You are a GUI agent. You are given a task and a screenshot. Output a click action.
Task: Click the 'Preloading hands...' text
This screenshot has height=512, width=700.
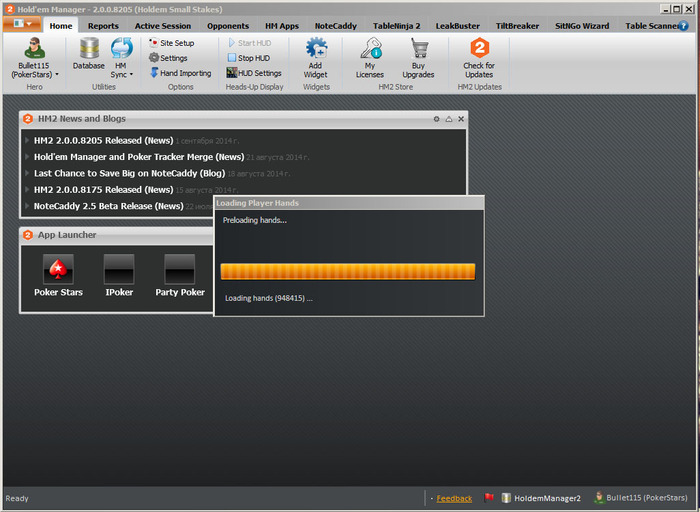254,220
